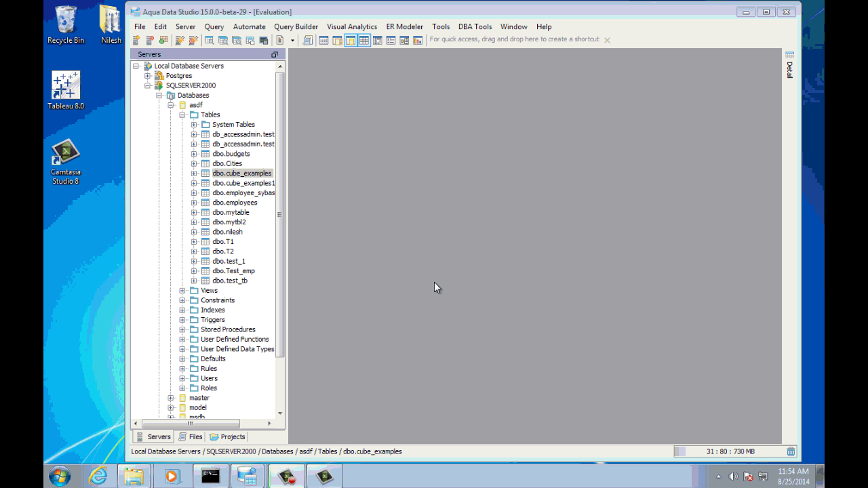Click the plug with red circle toolbar icon
Screen dimensions: 868x488
coord(193,41)
